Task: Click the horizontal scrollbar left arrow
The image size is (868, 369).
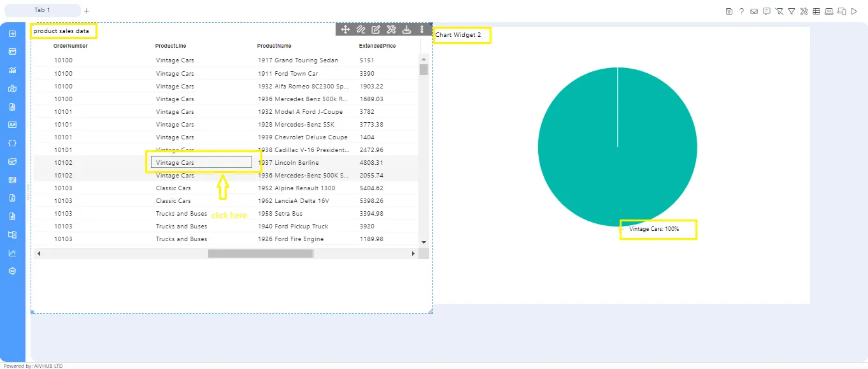Action: pos(39,253)
